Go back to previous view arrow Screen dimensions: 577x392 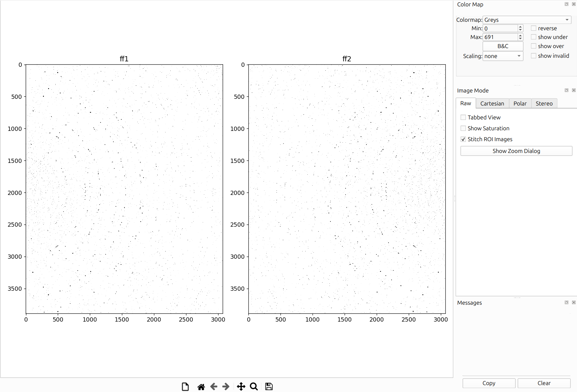click(x=214, y=387)
